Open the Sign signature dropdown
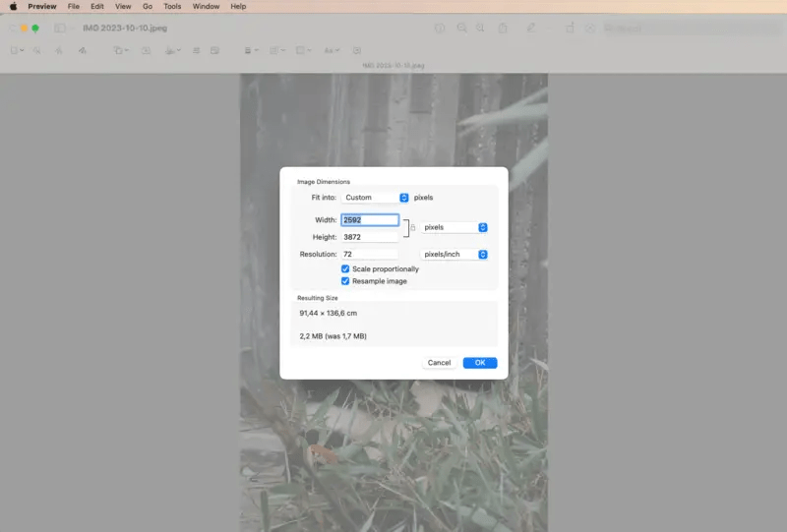 click(x=173, y=51)
